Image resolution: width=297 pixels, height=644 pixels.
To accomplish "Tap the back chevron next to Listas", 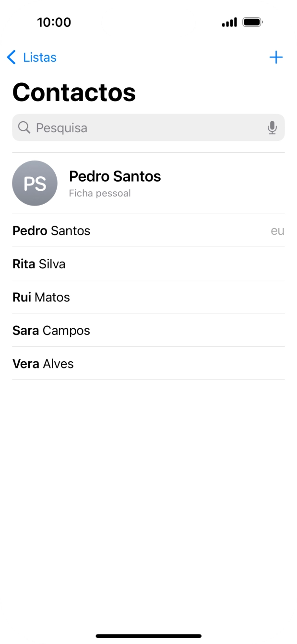I will (11, 57).
